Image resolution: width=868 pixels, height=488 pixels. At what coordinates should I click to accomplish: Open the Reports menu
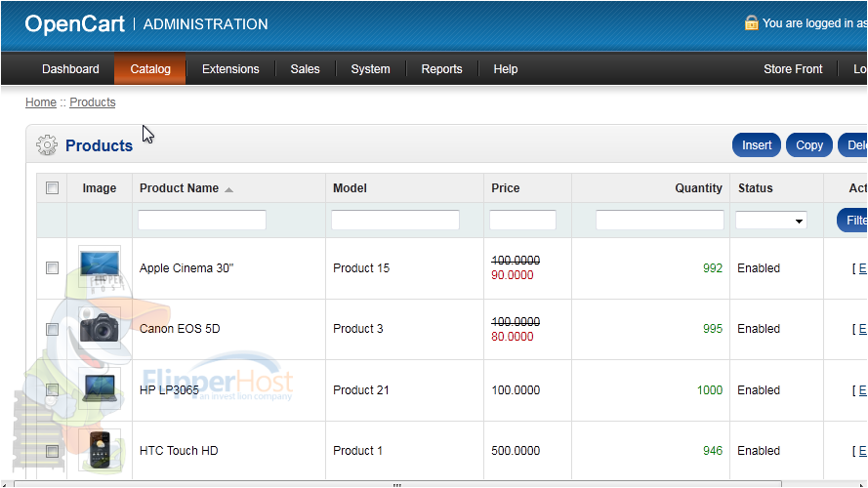click(441, 69)
